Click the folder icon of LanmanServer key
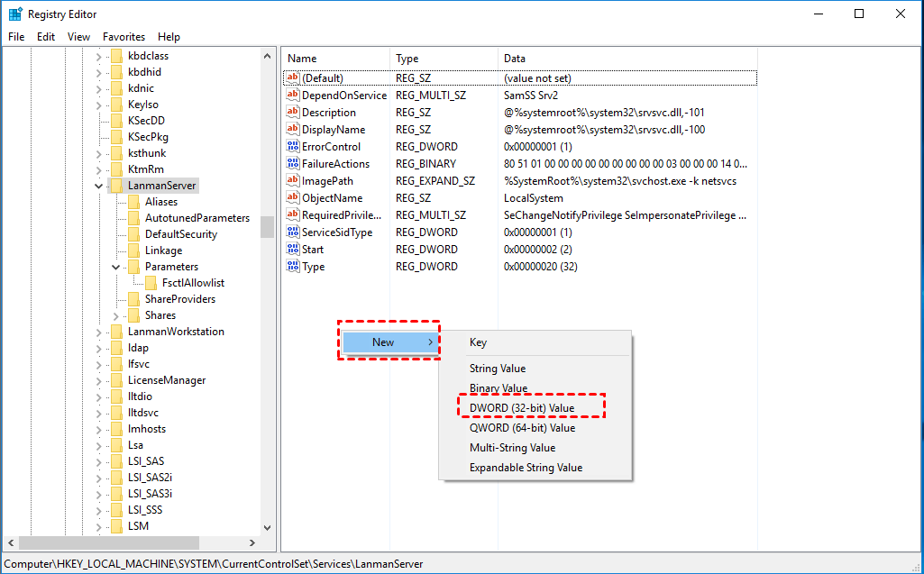Viewport: 924px width, 574px height. pos(116,185)
